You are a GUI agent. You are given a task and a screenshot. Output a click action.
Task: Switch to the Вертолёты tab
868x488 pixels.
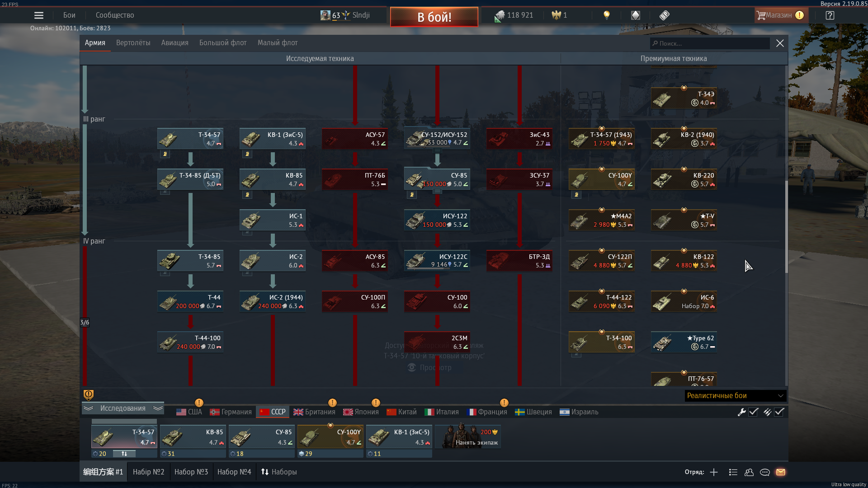(x=133, y=43)
